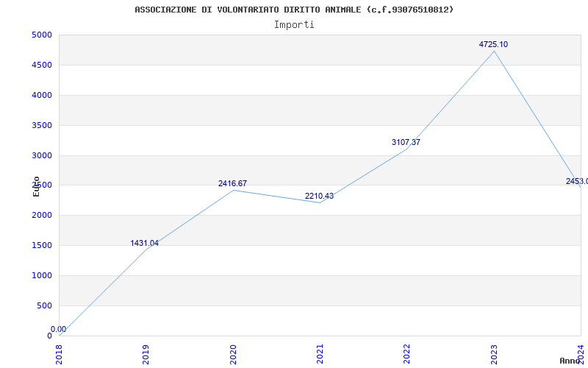Click the 2023 x-axis year label
The width and height of the screenshot is (588, 368).
click(x=494, y=354)
